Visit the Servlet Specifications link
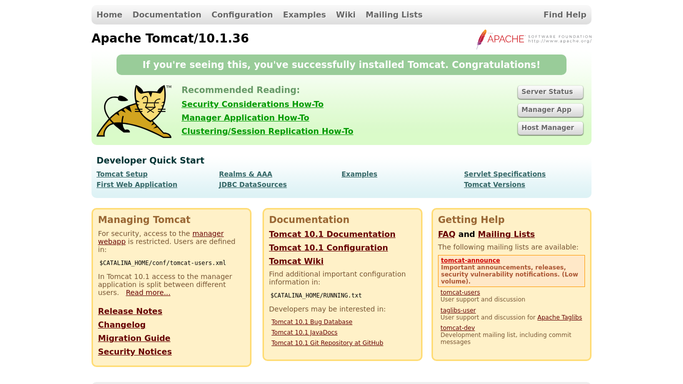The image size is (683, 384). click(x=504, y=174)
